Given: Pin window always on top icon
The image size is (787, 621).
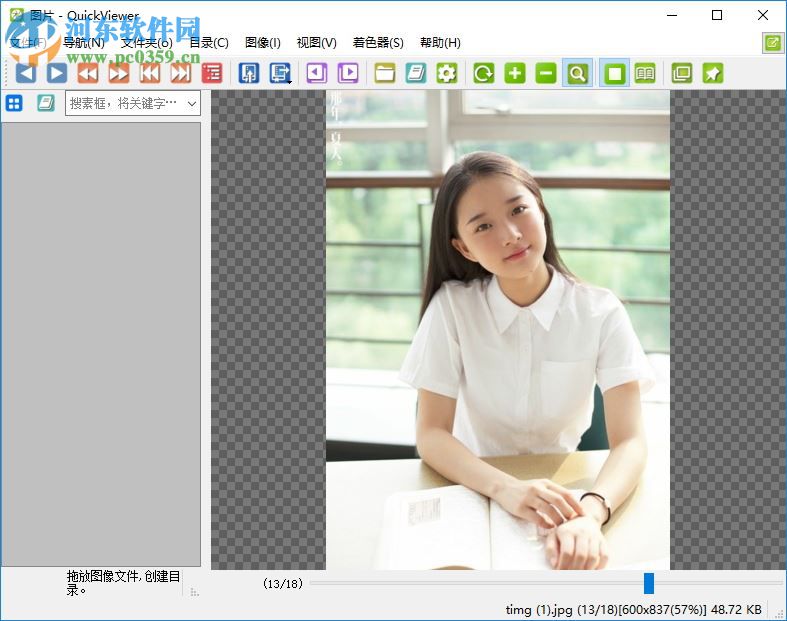Looking at the screenshot, I should point(713,74).
